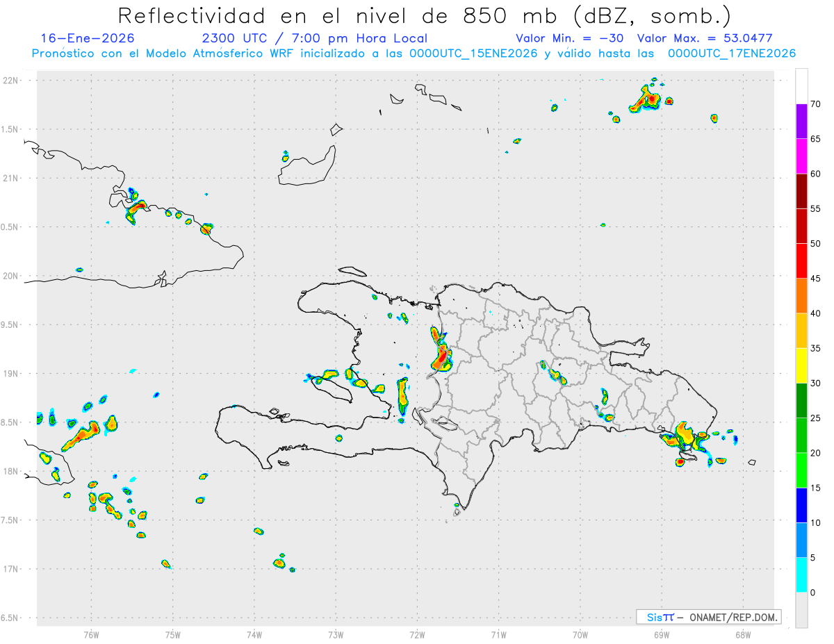Screen dimensions: 834x644
Task: Click the 'SisTT – ONAMET/REP.DOM.' credit box
Action: (x=708, y=617)
